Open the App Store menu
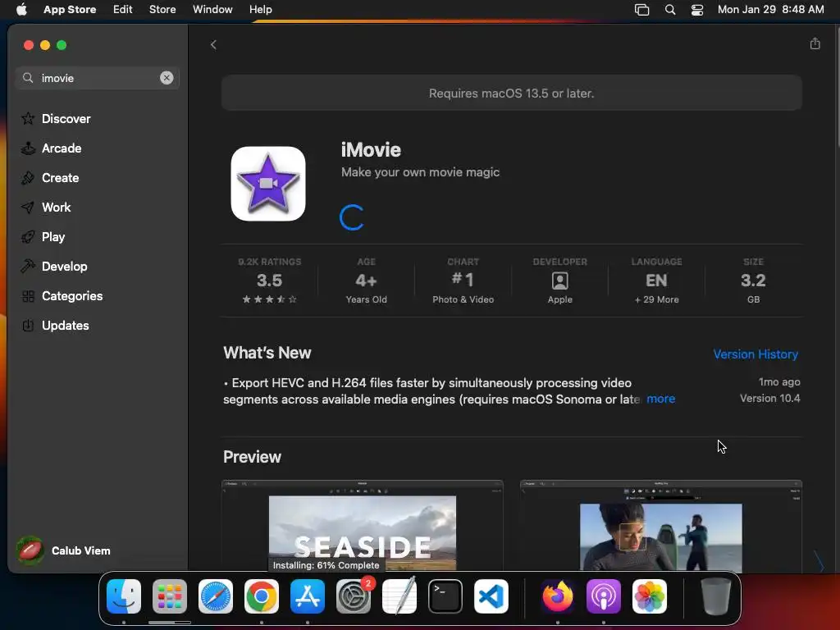The image size is (840, 630). [70, 9]
